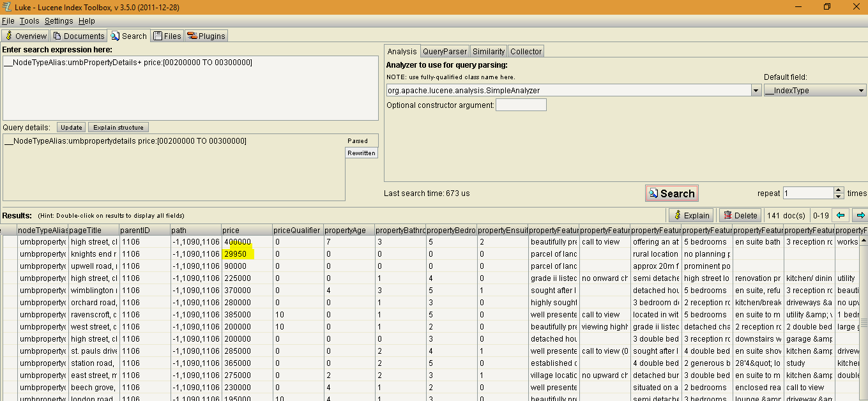
Task: Select the 'upwell road' page title cell
Action: [x=93, y=266]
